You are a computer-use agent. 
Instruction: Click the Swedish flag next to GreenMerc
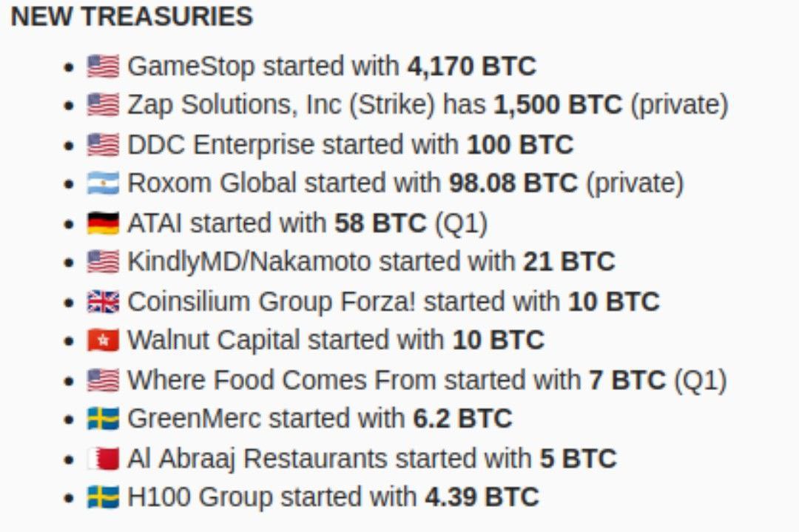point(103,419)
